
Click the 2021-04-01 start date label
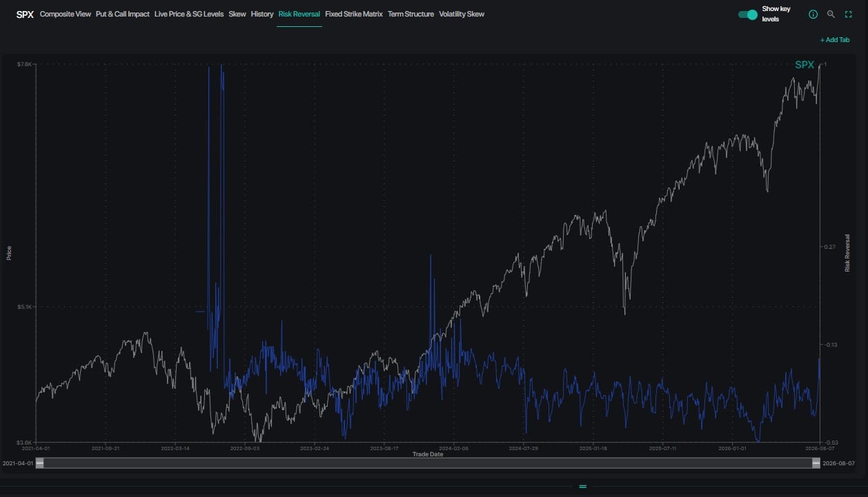point(18,464)
